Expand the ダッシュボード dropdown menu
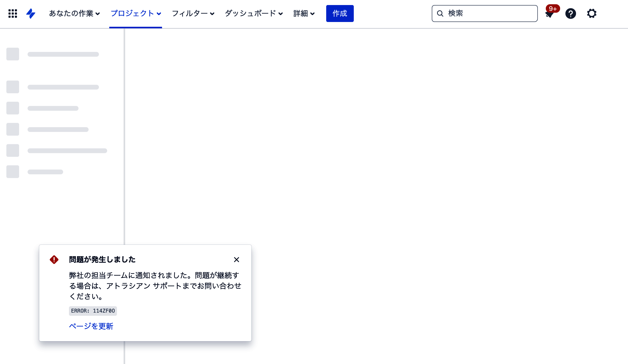Screen dimensions: 628x364 pos(254,14)
